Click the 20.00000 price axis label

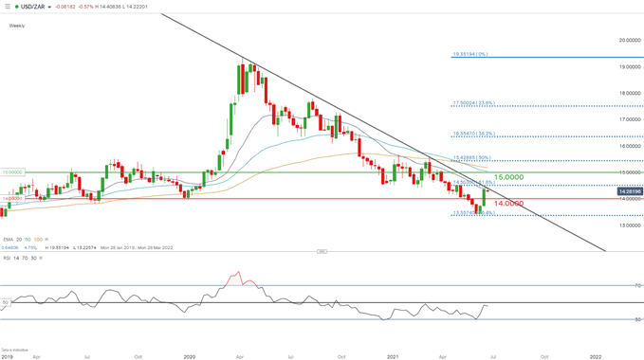630,40
